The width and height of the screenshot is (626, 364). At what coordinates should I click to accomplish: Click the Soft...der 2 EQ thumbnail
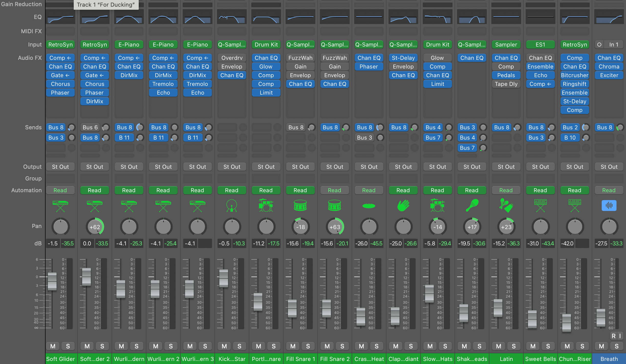coord(95,17)
